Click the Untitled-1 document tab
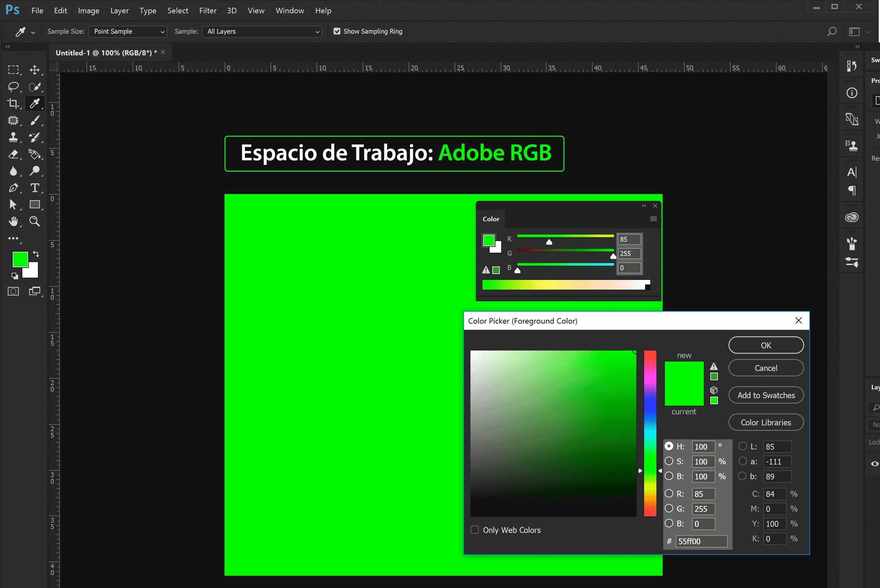The height and width of the screenshot is (588, 880). coord(106,53)
